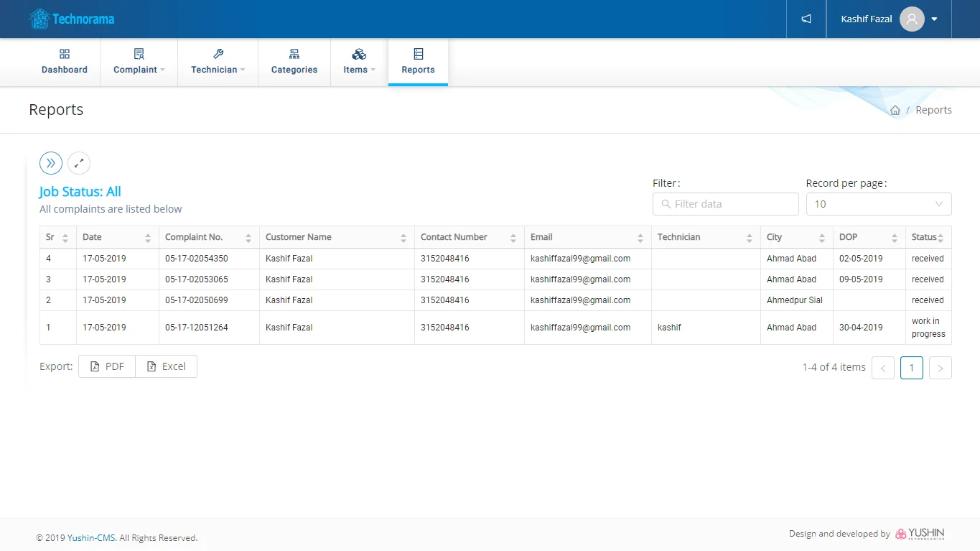Click the user avatar icon
This screenshot has height=551, width=980.
tap(911, 19)
